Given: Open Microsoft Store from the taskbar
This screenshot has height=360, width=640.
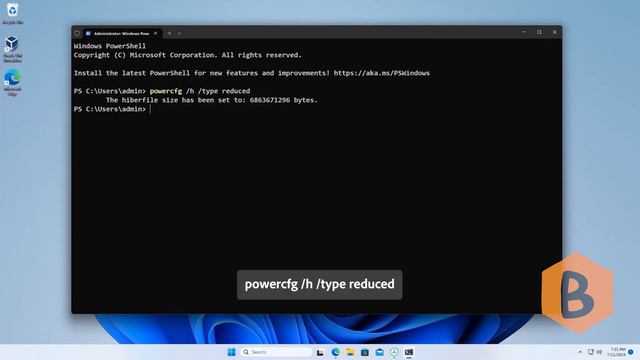Looking at the screenshot, I should pos(365,352).
